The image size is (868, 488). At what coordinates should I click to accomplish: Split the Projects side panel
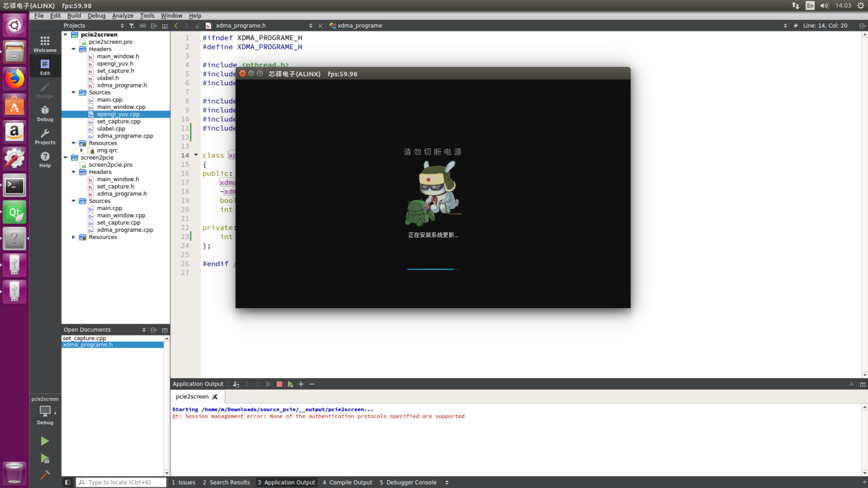click(154, 26)
